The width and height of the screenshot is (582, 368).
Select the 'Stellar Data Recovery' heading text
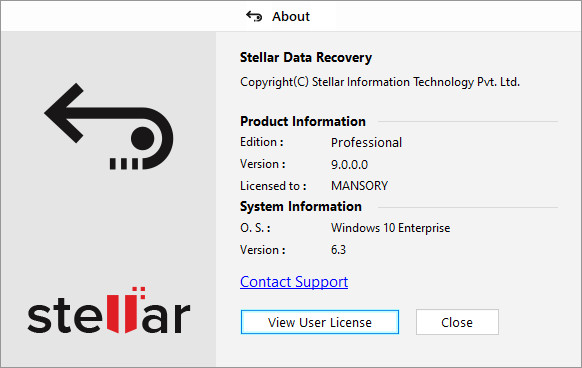coord(305,58)
